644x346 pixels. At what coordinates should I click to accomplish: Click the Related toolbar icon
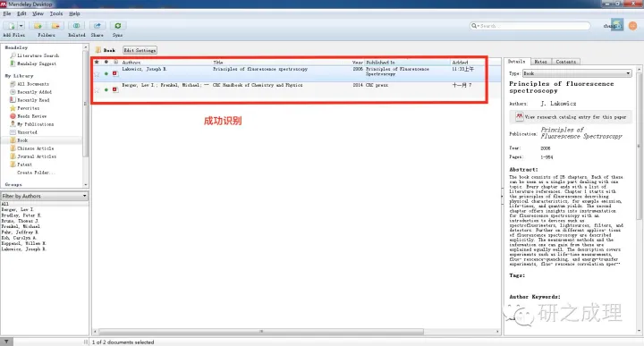tap(76, 26)
